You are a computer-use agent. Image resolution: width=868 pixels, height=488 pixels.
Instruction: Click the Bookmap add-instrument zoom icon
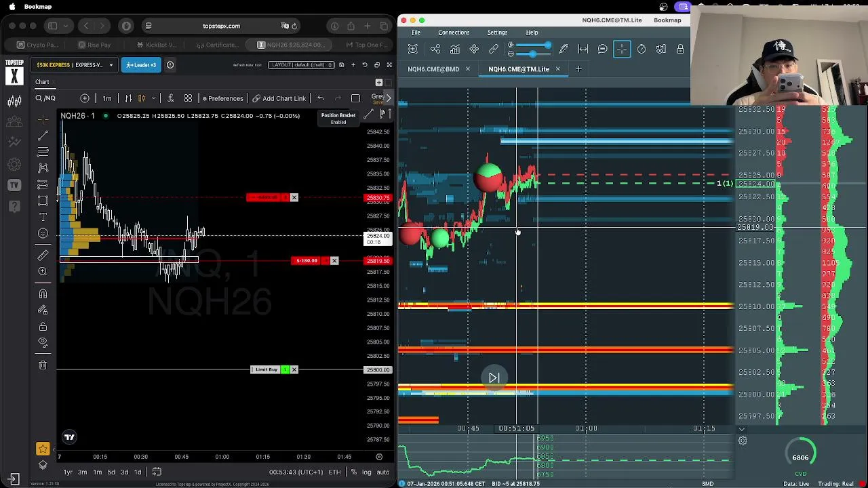pos(413,49)
